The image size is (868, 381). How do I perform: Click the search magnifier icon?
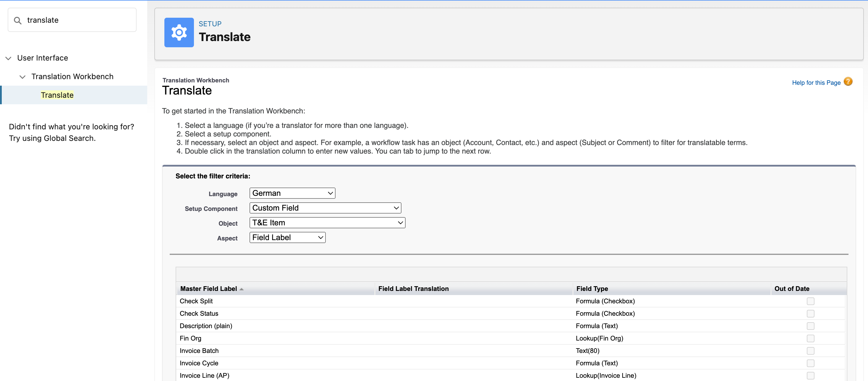click(17, 21)
